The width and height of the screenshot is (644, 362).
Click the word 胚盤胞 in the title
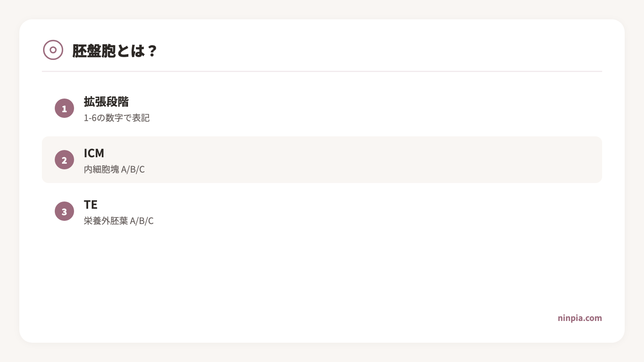point(94,51)
